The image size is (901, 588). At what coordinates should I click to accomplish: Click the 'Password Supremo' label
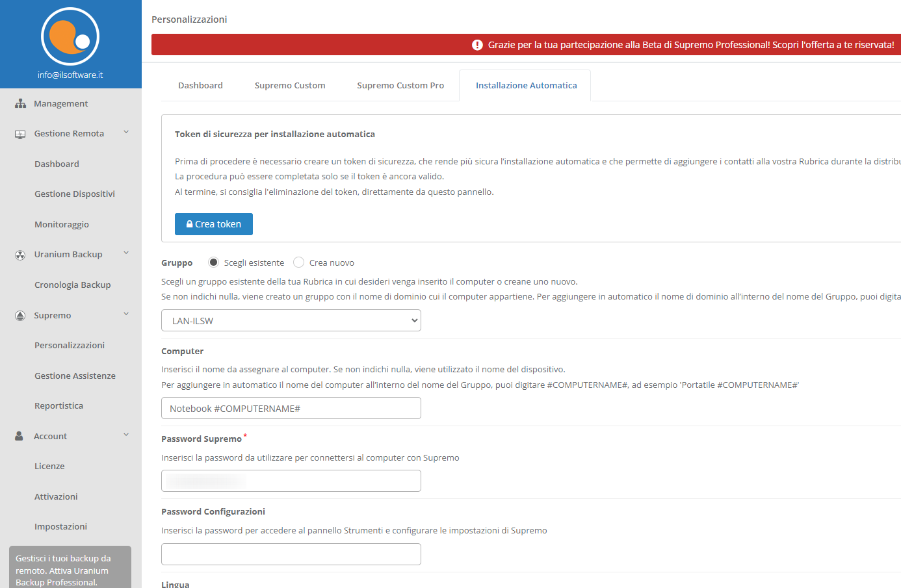click(x=202, y=439)
